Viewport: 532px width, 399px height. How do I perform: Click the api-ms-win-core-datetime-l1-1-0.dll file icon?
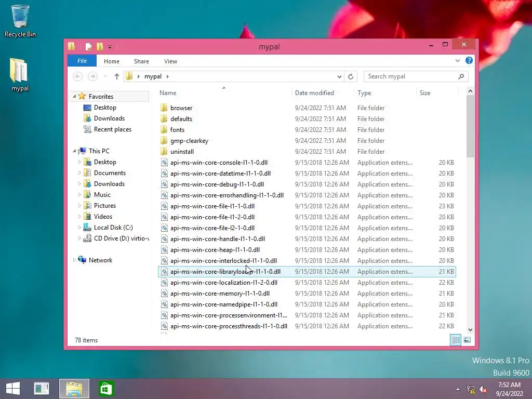[164, 174]
